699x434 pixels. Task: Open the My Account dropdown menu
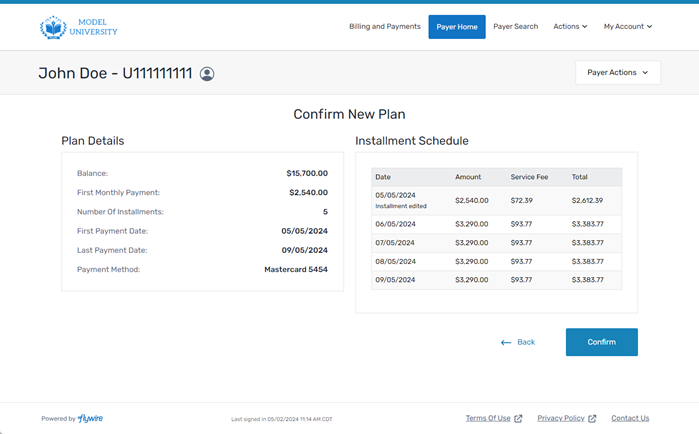click(627, 27)
